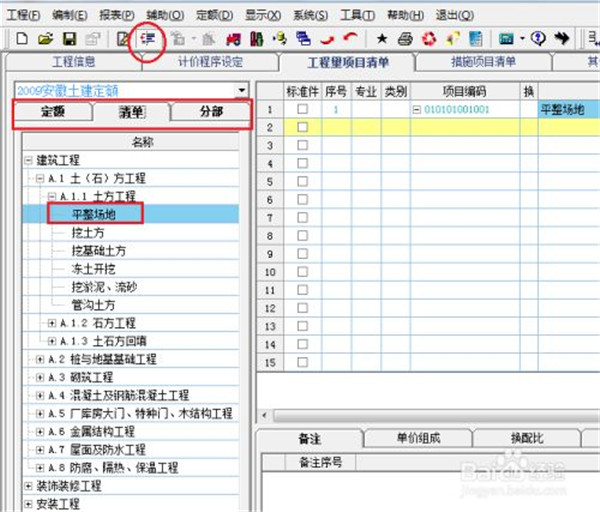This screenshot has height=512, width=600.
Task: Click the grayed house icon in toolbar
Action: coord(209,39)
